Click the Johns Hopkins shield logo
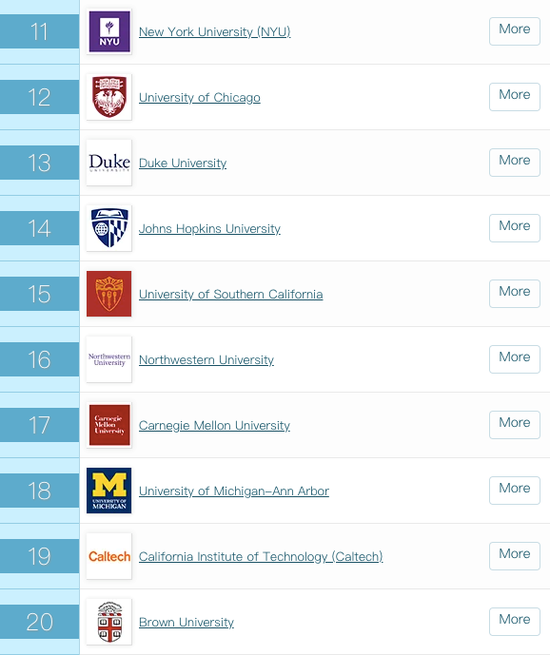The height and width of the screenshot is (655, 550). pyautogui.click(x=109, y=228)
